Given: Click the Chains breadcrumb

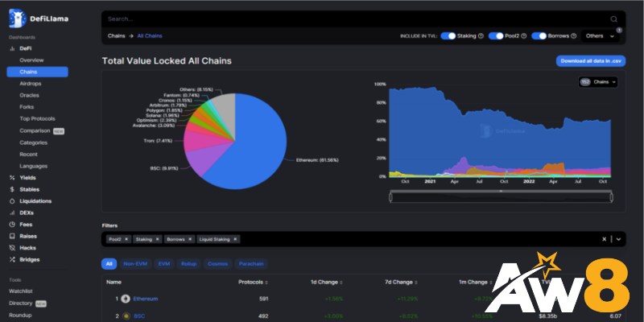Looking at the screenshot, I should [x=116, y=35].
